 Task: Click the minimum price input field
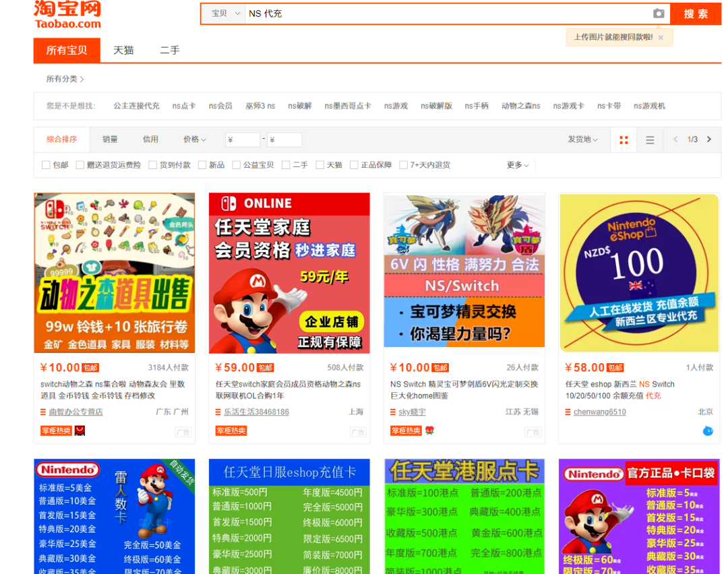pos(243,139)
